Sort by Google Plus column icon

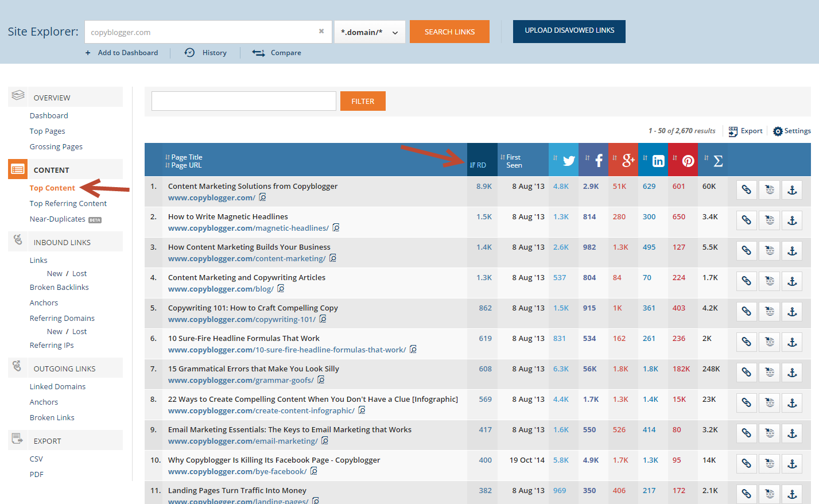[x=628, y=160]
